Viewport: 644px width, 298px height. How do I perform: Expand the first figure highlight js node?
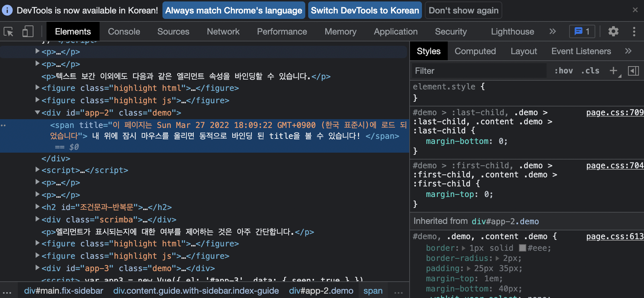point(37,100)
